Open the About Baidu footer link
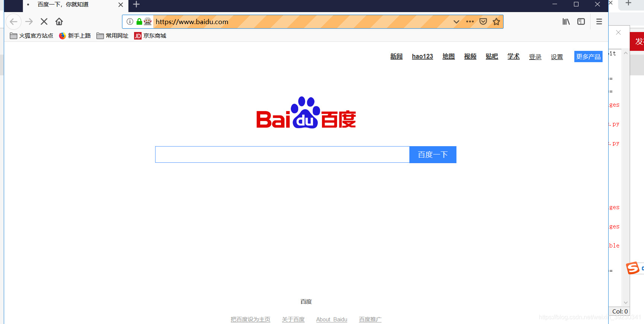The image size is (644, 324). pos(332,319)
